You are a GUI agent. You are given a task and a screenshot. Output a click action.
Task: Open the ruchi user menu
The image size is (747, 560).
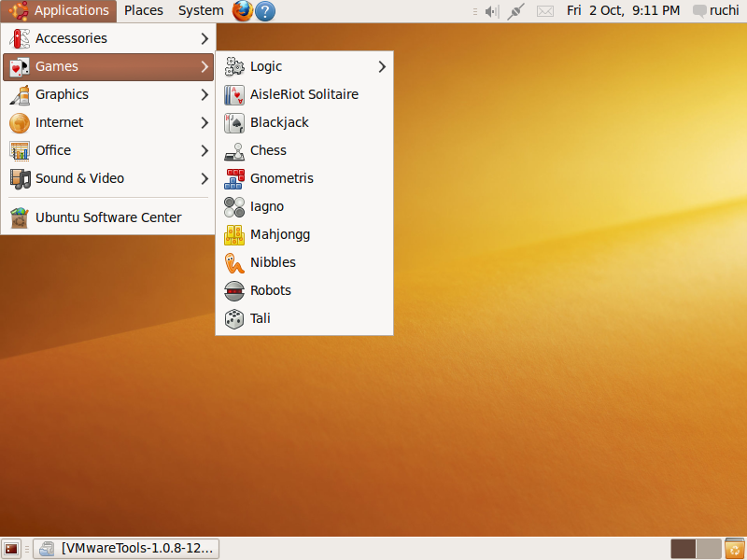[716, 10]
